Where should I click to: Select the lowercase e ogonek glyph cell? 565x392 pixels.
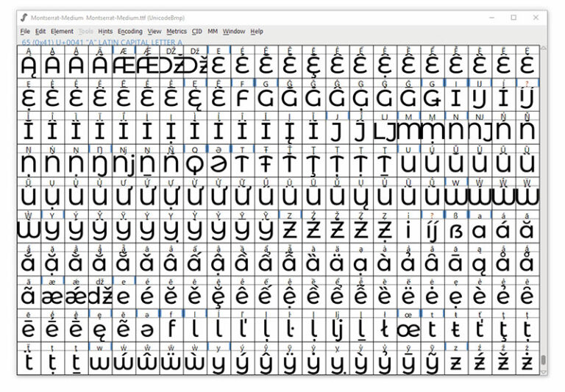(x=100, y=326)
